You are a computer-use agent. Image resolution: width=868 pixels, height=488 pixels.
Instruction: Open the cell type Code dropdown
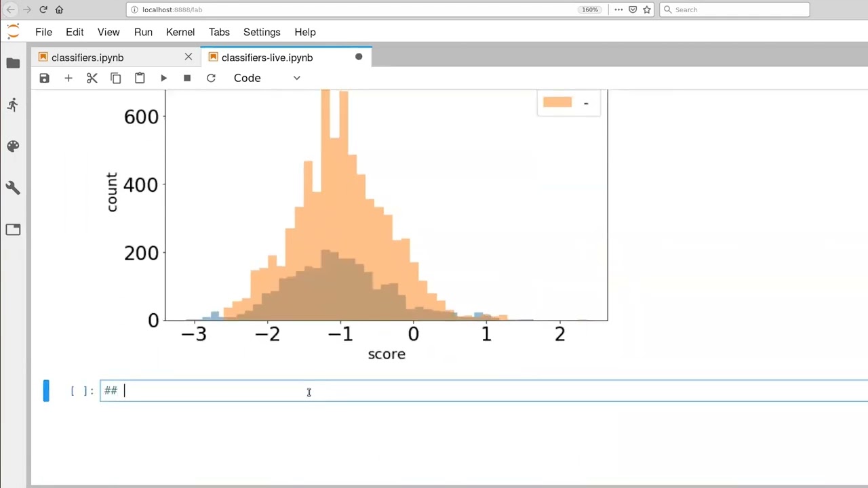pyautogui.click(x=267, y=78)
